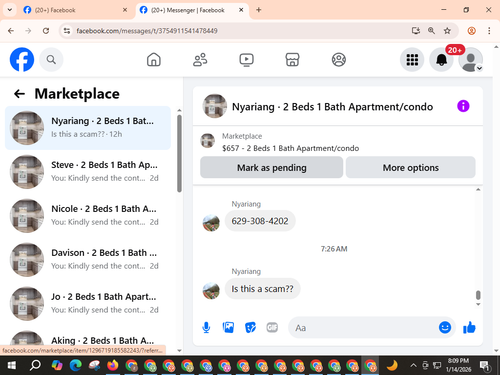The image size is (500, 375).
Task: Click the address bar URL
Action: (x=147, y=31)
